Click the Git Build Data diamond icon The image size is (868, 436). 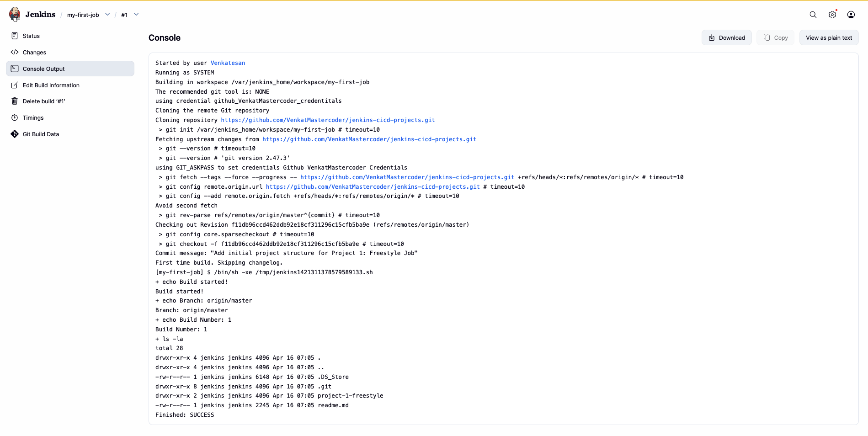coord(15,134)
